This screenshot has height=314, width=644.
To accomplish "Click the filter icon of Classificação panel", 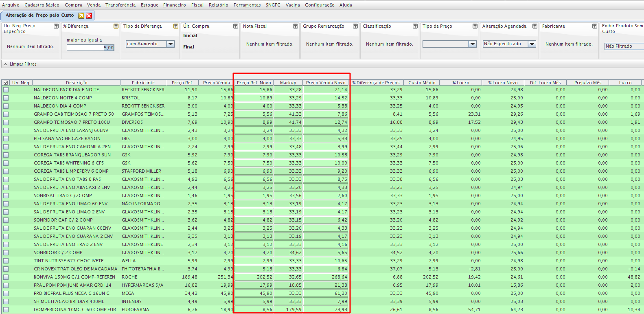I will 415,26.
